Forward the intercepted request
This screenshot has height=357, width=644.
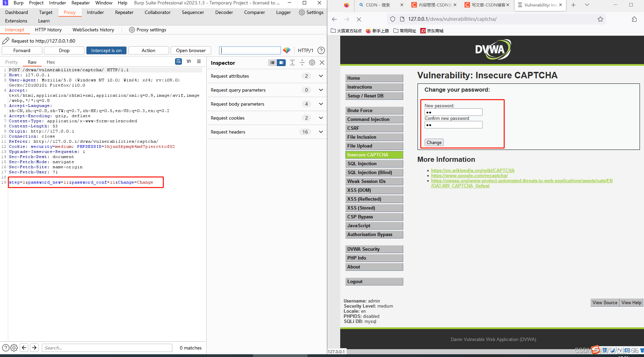[x=22, y=50]
